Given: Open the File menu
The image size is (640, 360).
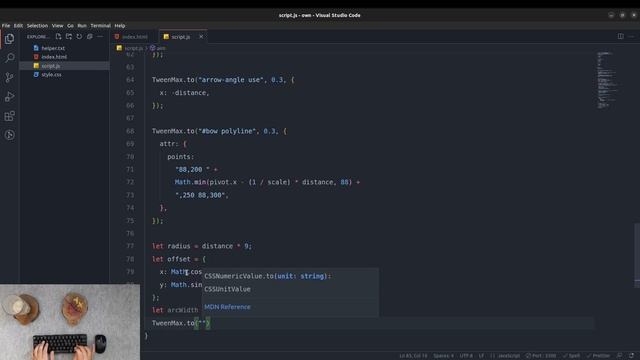Looking at the screenshot, I should 6,25.
